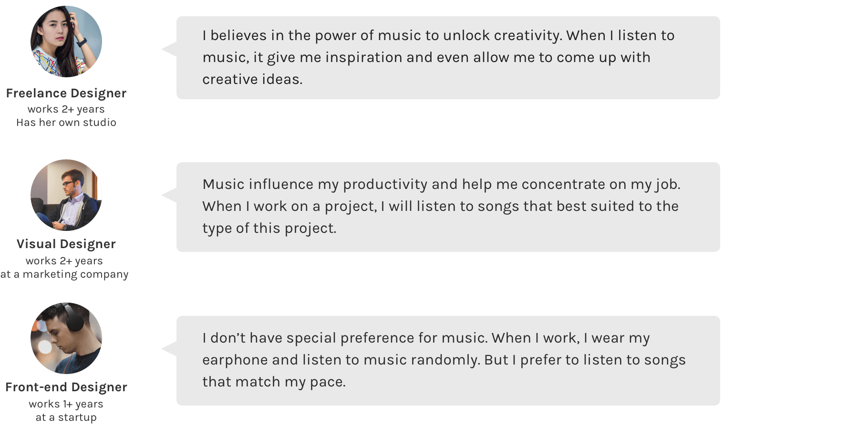
Task: Click 'works 1+ years' under Front-end Designer
Action: [x=66, y=404]
